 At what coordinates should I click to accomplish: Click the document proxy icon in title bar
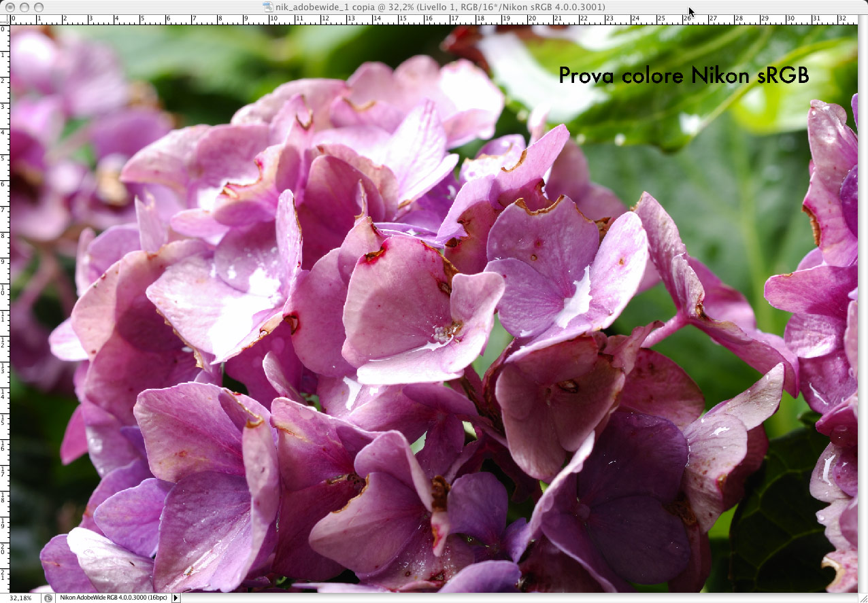pos(268,7)
